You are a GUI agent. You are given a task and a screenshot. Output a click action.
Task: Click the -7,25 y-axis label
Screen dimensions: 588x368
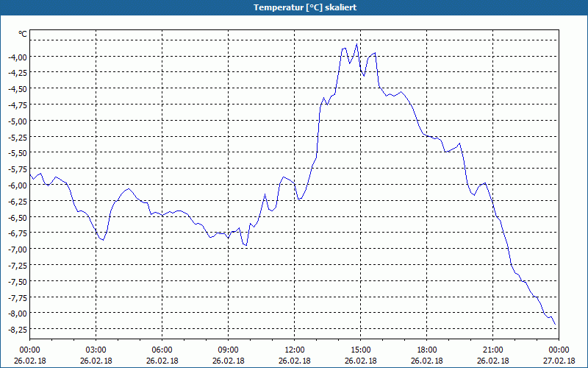click(x=18, y=265)
